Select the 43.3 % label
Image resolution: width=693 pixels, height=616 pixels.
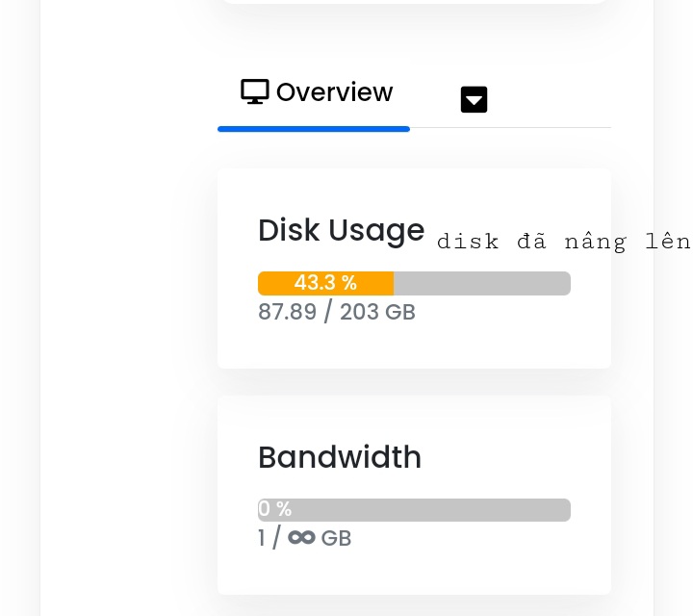pyautogui.click(x=325, y=283)
